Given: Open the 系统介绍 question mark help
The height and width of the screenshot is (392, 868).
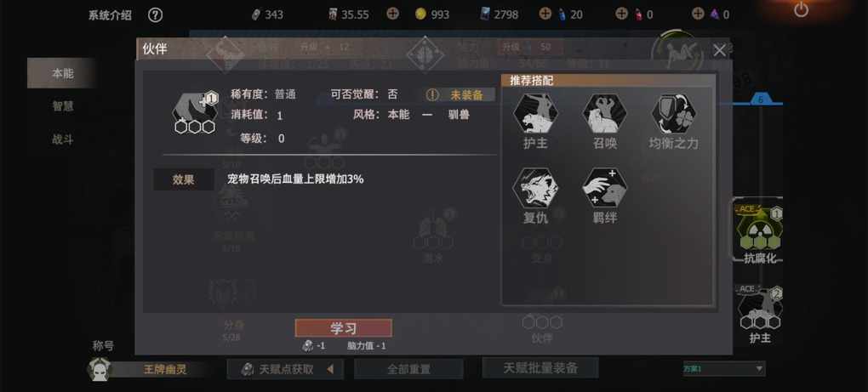Looking at the screenshot, I should [156, 15].
